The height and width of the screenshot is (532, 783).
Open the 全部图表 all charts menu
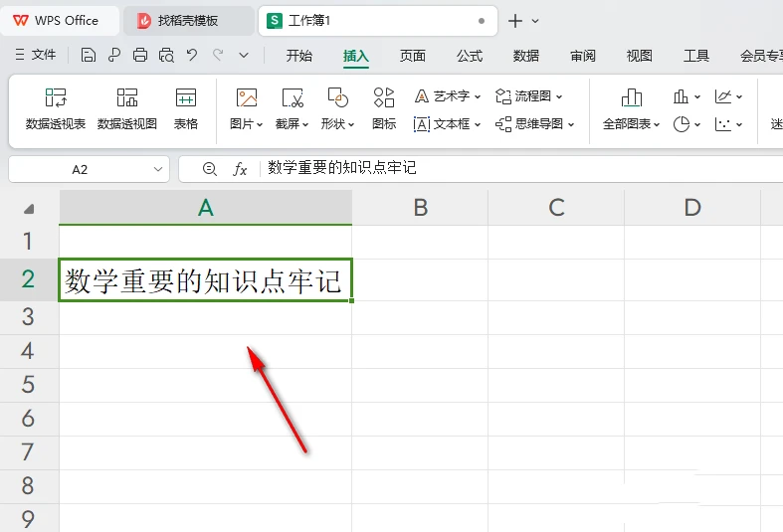[631, 108]
